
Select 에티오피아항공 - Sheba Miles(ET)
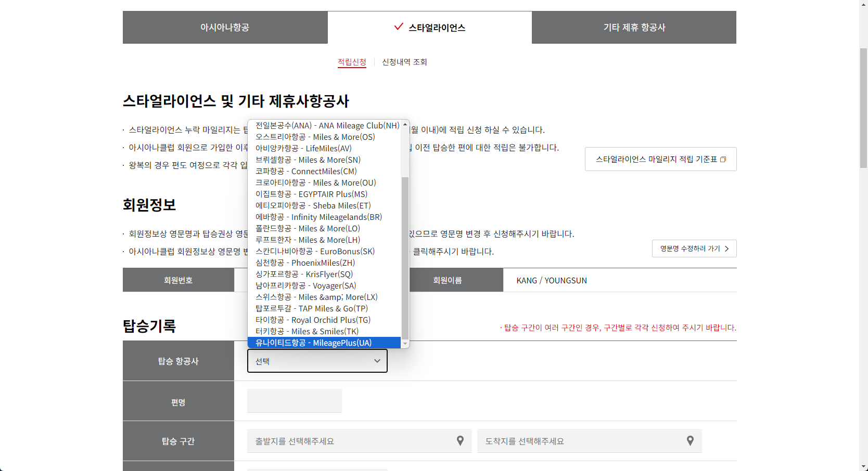pos(324,205)
